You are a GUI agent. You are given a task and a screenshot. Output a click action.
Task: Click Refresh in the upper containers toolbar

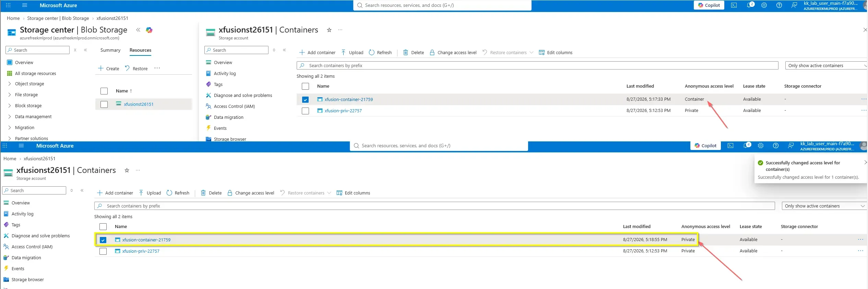(380, 52)
